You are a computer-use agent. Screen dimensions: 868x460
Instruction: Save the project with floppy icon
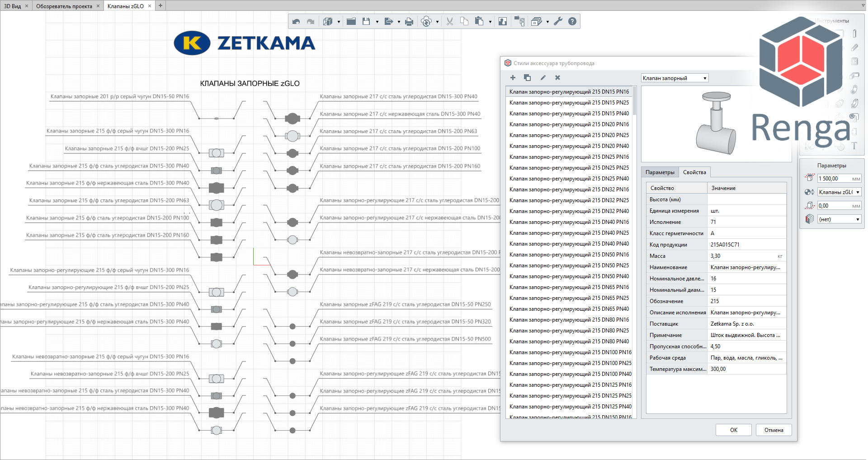click(366, 21)
